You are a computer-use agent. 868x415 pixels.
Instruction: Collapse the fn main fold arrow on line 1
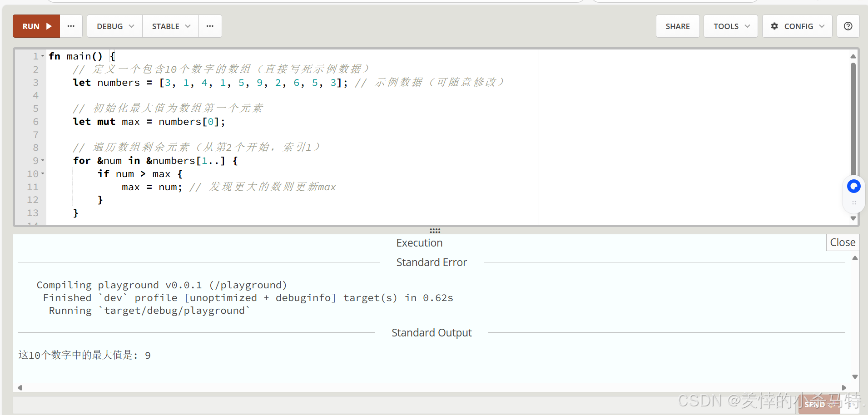click(x=43, y=56)
